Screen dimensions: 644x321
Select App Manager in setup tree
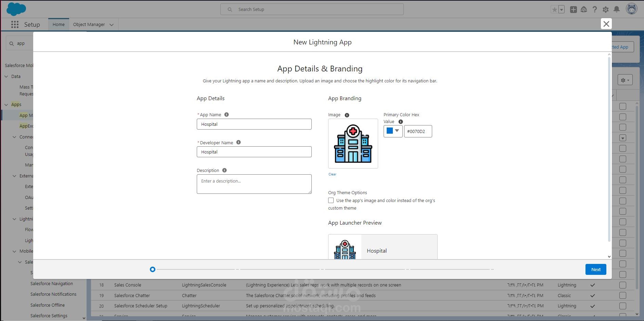point(26,115)
